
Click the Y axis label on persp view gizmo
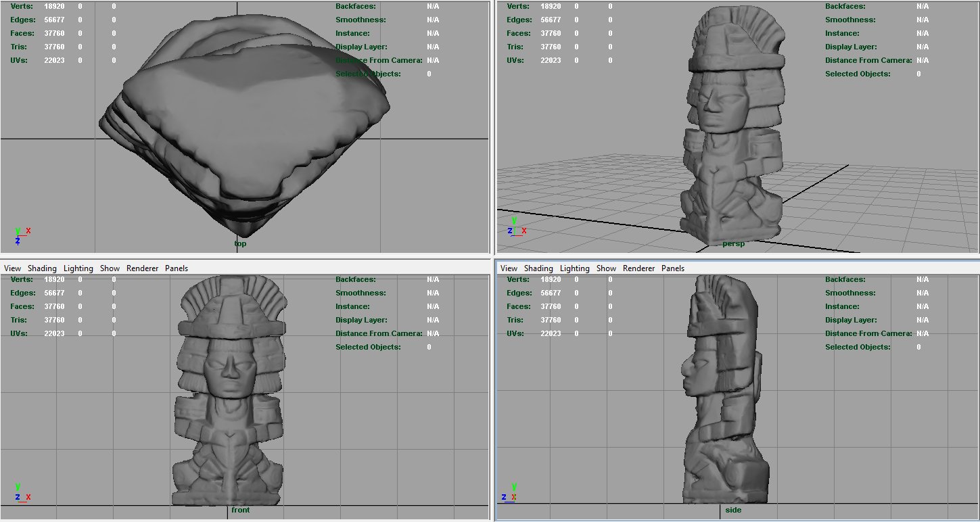point(515,220)
